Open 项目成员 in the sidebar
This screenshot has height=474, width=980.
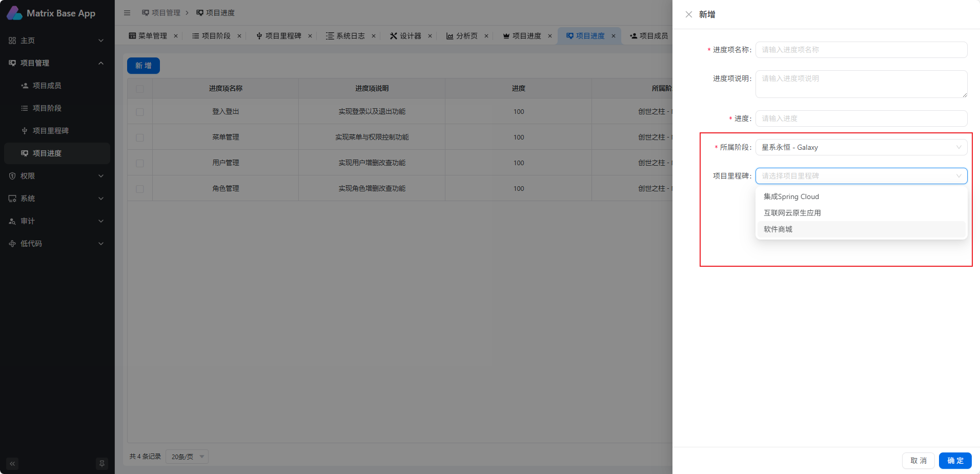point(47,86)
